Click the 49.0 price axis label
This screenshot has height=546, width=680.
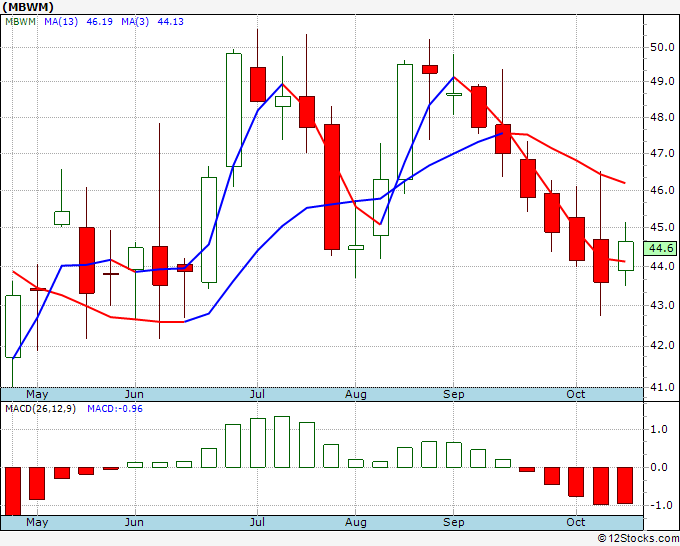[662, 82]
